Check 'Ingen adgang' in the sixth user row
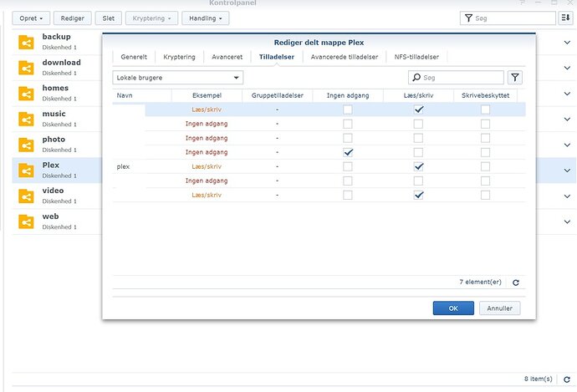The width and height of the screenshot is (577, 392). (348, 181)
